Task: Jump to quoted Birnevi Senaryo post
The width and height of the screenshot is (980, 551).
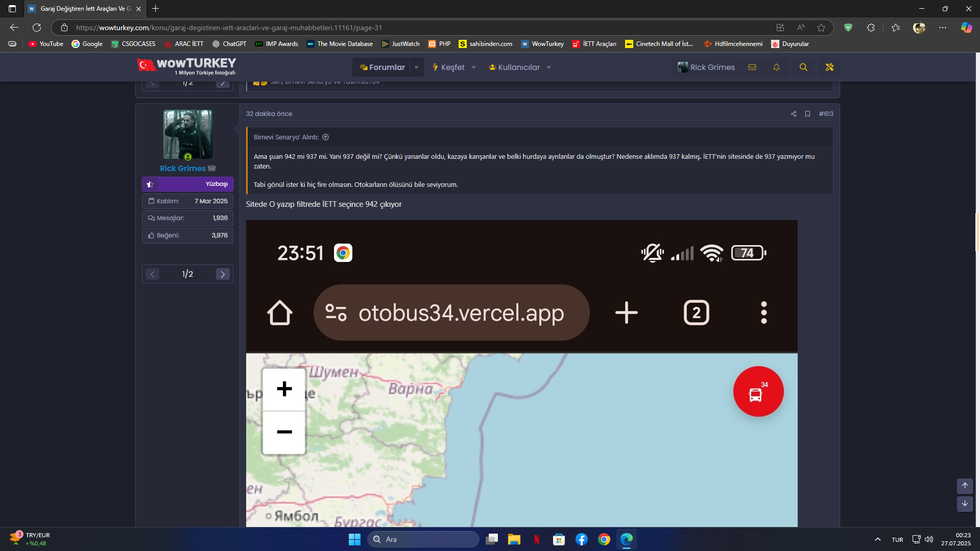Action: coord(325,137)
